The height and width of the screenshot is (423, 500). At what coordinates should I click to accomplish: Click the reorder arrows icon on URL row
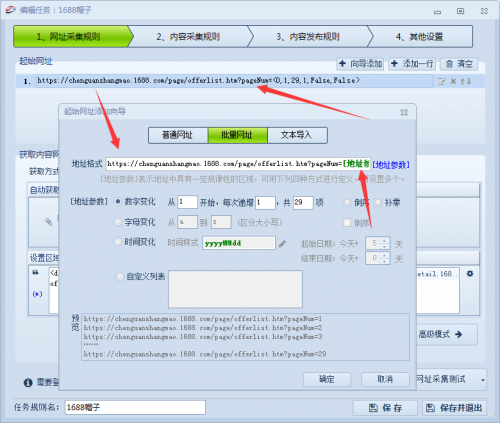[x=466, y=81]
